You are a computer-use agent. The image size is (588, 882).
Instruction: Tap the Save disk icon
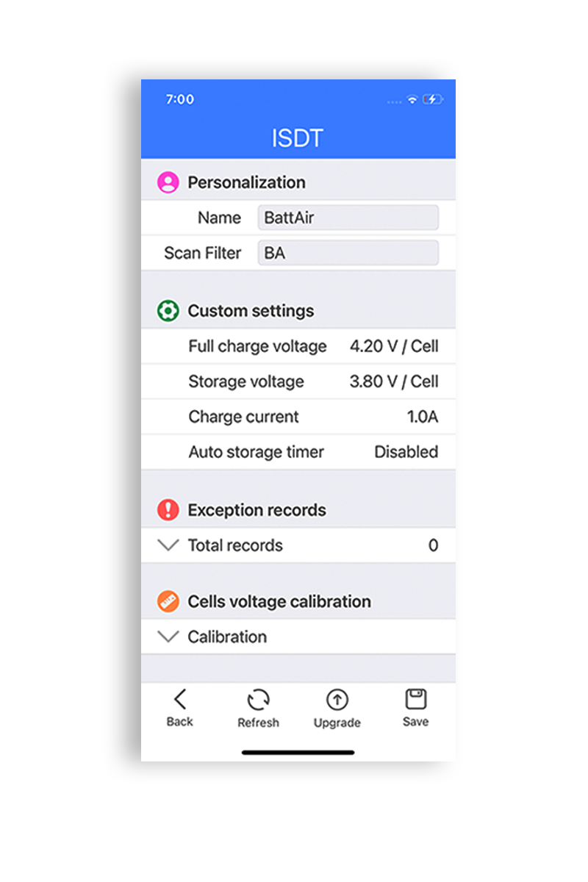tap(415, 698)
